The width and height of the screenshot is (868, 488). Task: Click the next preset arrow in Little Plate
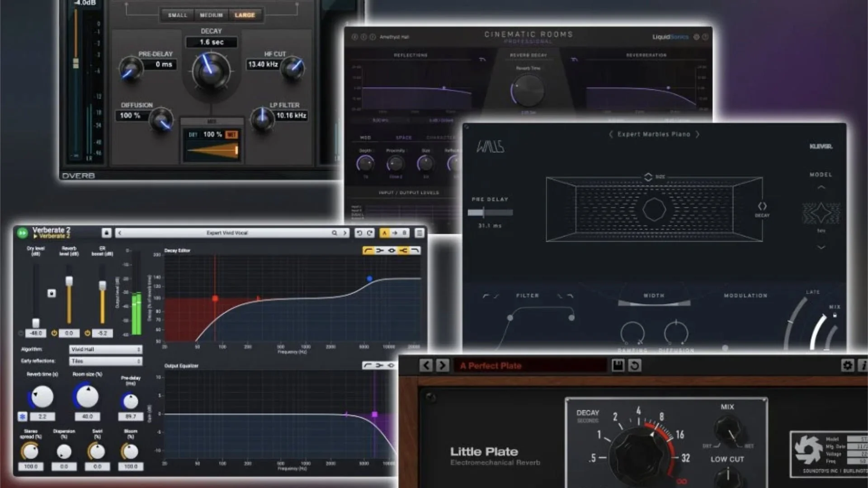(442, 365)
